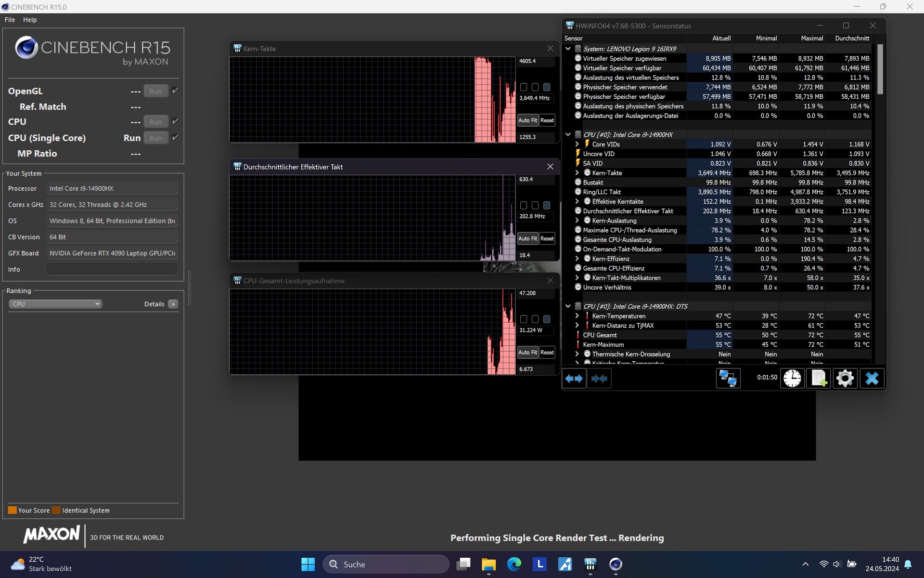
Task: Open the File menu
Action: click(10, 20)
